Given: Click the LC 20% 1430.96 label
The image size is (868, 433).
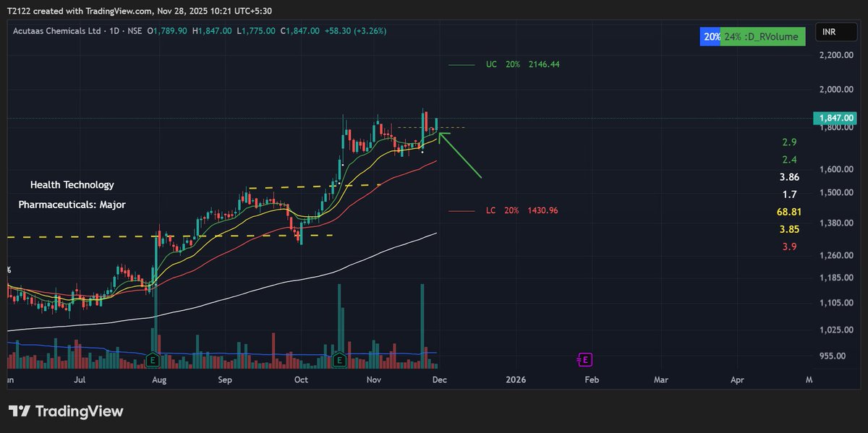Looking at the screenshot, I should [x=522, y=210].
